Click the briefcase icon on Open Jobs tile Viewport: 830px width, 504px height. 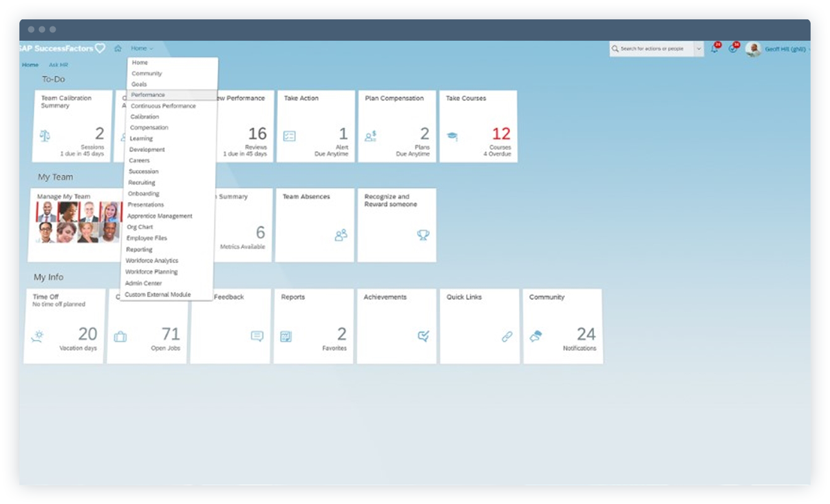click(x=120, y=337)
